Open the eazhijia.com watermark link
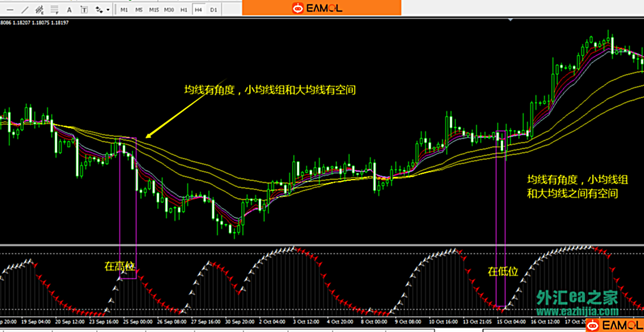This screenshot has height=332, width=644. (577, 312)
